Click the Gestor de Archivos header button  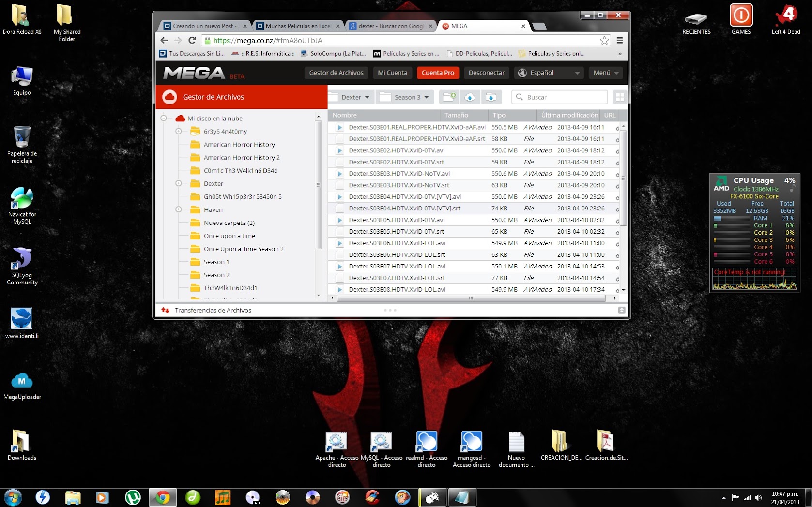coord(337,73)
